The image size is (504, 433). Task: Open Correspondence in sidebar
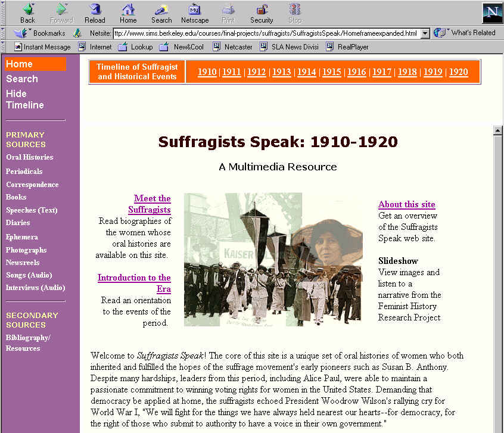(x=32, y=185)
